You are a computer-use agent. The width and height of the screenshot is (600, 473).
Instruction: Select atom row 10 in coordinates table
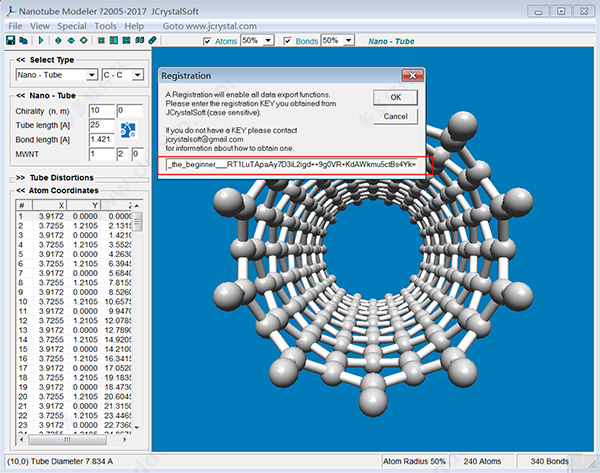point(74,302)
